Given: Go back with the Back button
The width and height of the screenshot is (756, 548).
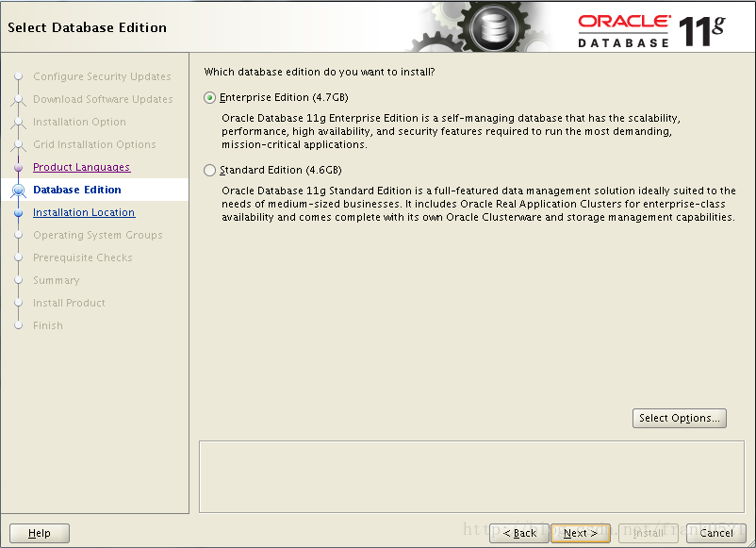Looking at the screenshot, I should 519,533.
